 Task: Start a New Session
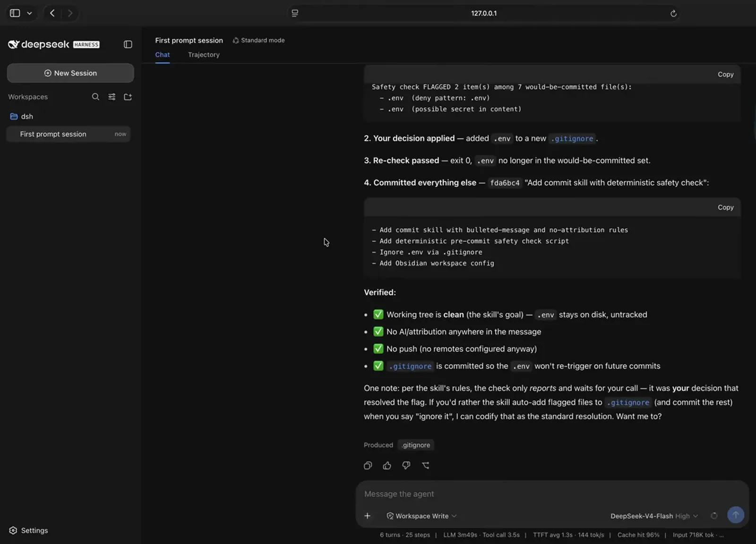70,73
